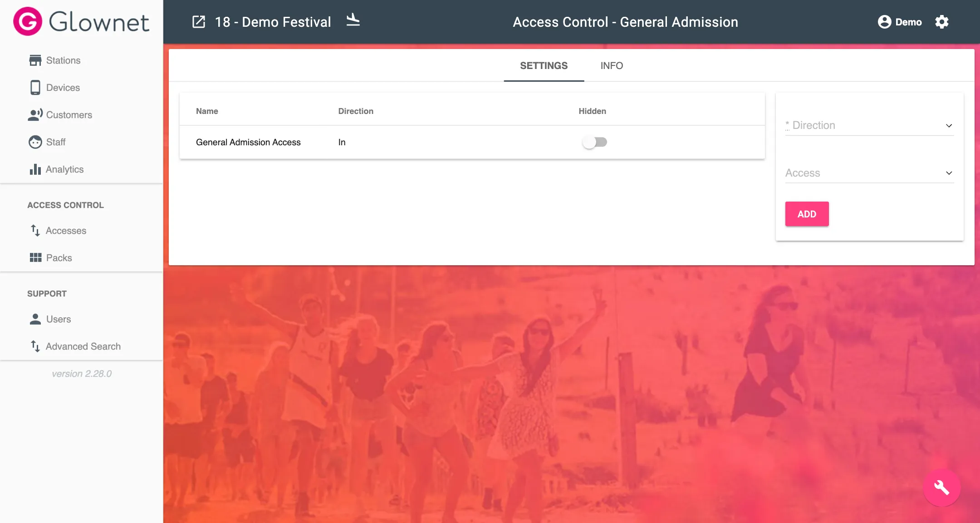980x523 pixels.
Task: Go to Packs in Access Control
Action: 59,258
